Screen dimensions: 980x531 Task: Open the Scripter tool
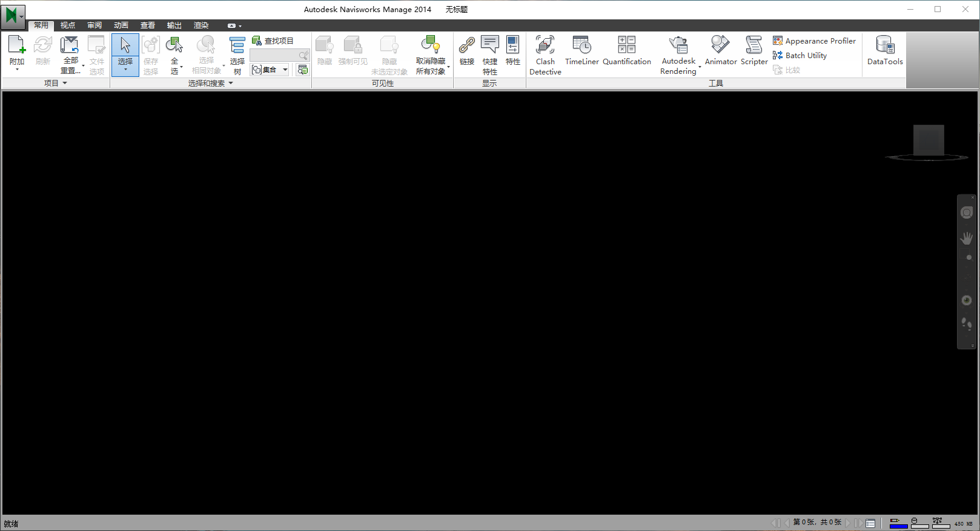[x=754, y=51]
